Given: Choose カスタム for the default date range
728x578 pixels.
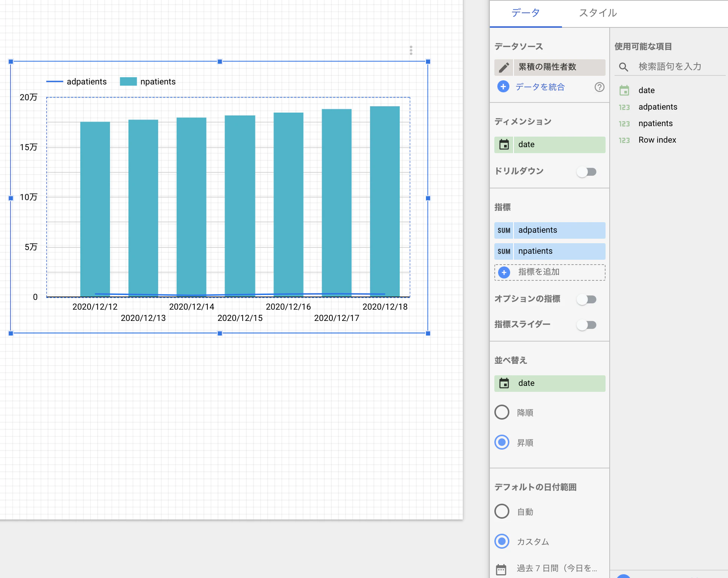Looking at the screenshot, I should pos(502,541).
